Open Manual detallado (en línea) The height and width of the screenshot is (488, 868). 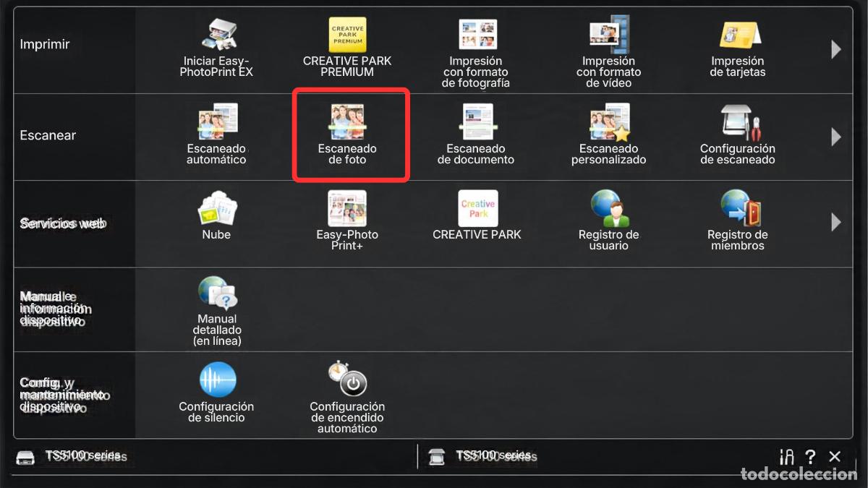coord(217,311)
